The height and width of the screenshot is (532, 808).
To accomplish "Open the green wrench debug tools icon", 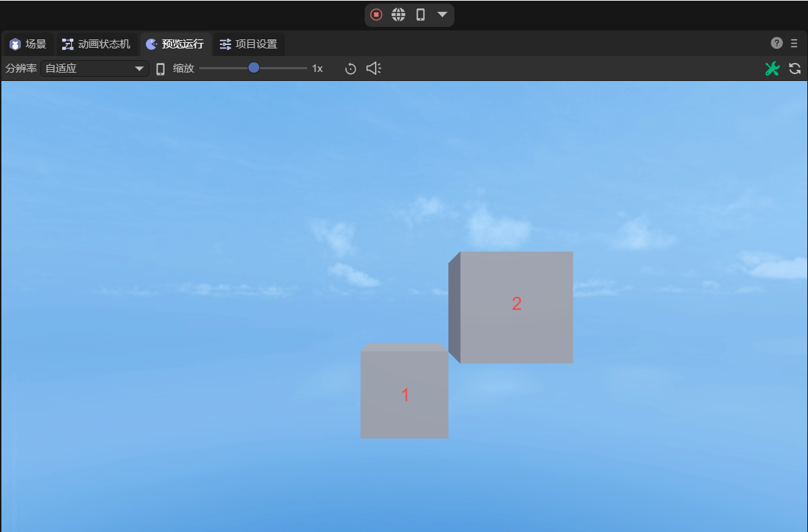I will tap(772, 68).
